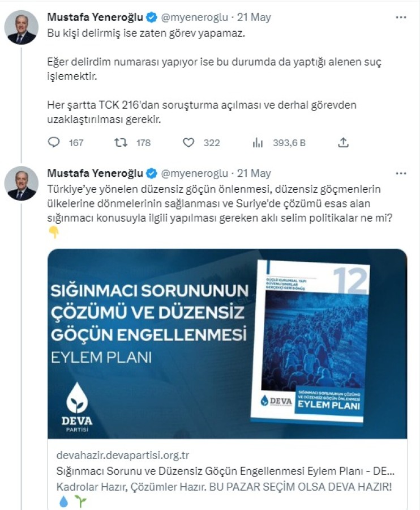Like the first tweet with heart icon
The height and width of the screenshot is (510, 420).
click(x=188, y=142)
